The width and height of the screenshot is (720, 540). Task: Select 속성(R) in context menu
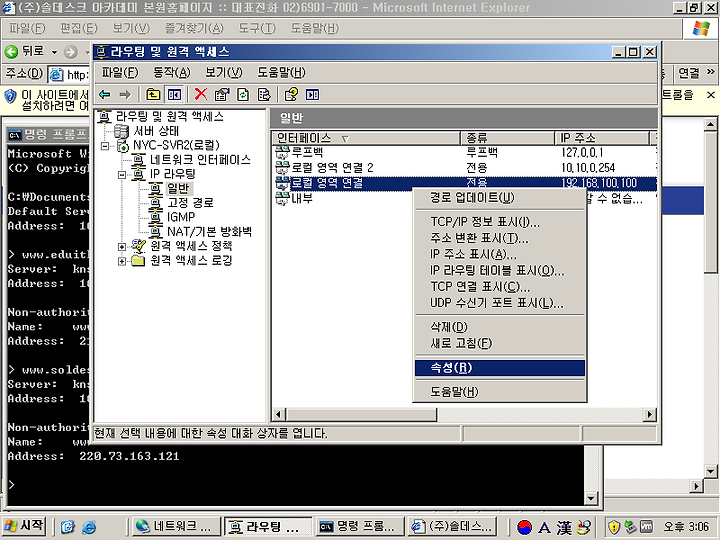[x=500, y=368]
